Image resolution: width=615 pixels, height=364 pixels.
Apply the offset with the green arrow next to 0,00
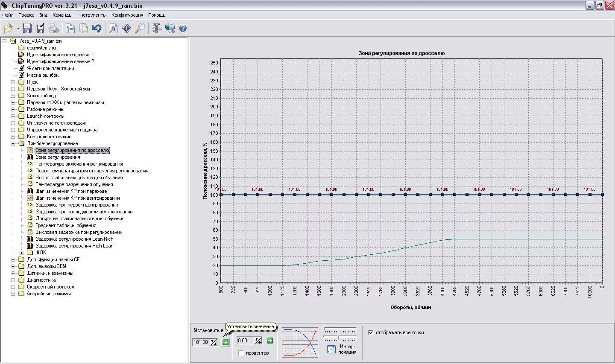click(270, 341)
